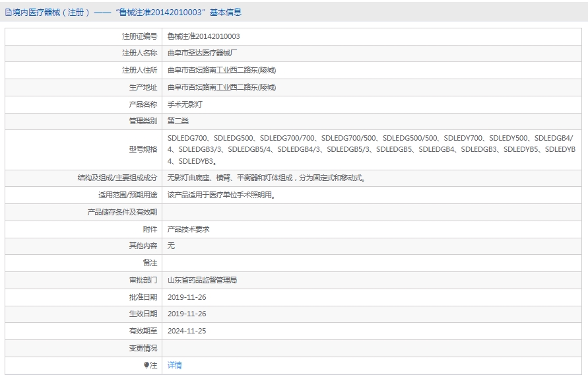The image size is (588, 381).
Task: Click the bullet icon beside 注
Action: 147,365
